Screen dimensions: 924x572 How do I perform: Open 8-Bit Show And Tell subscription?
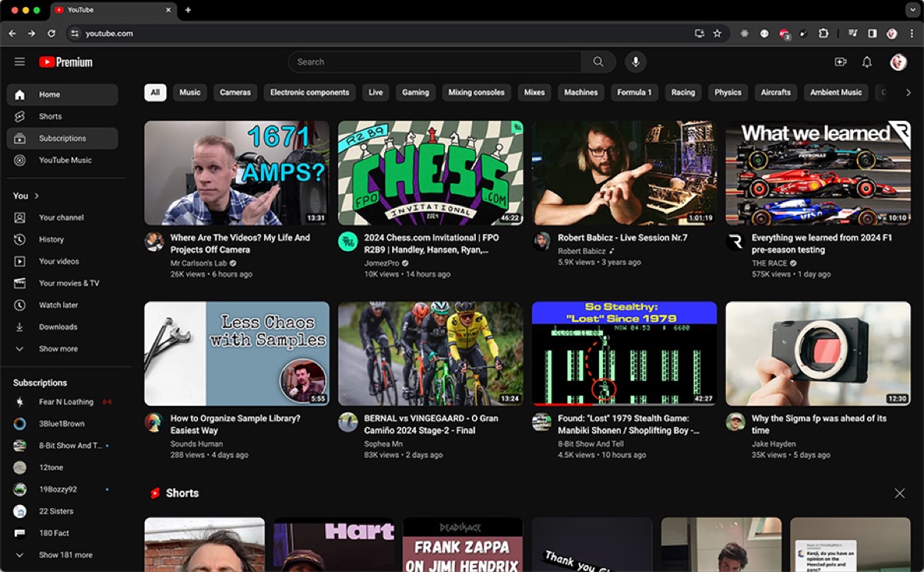click(62, 446)
